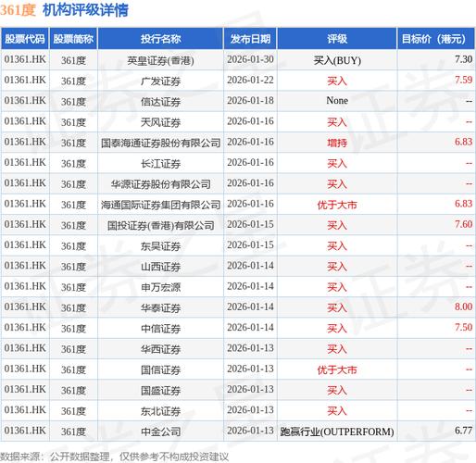This screenshot has width=476, height=463.
Task: Click 361度 short name in 中金公司 row
Action: pyautogui.click(x=73, y=432)
